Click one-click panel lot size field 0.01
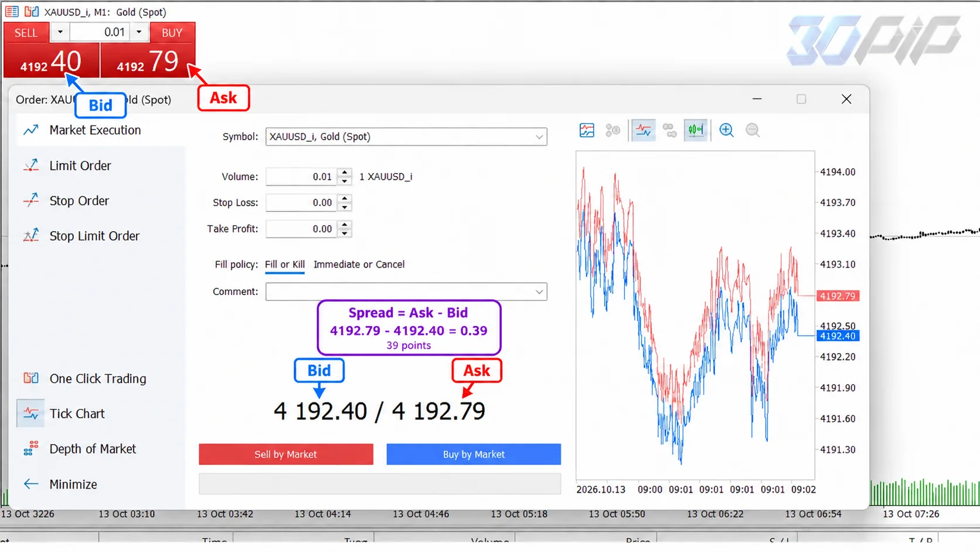The height and width of the screenshot is (552, 980). coord(100,32)
